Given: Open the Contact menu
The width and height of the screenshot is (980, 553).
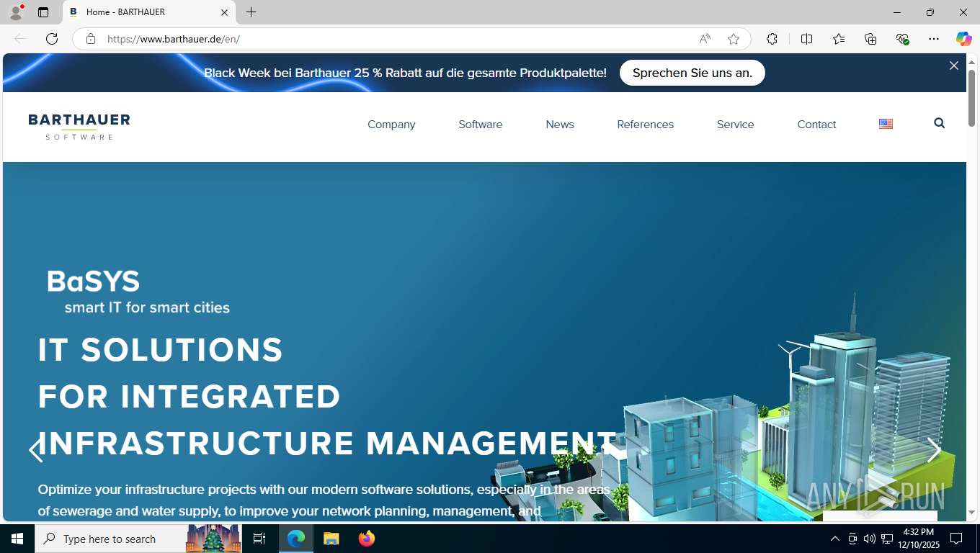Looking at the screenshot, I should point(816,125).
